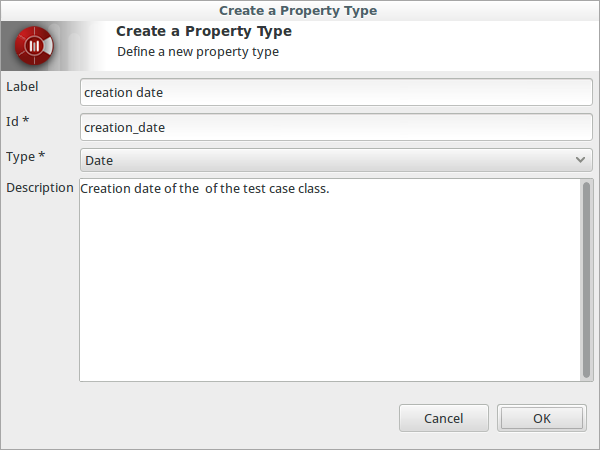The height and width of the screenshot is (450, 600).
Task: Click in the empty Description text area
Action: tap(330, 290)
